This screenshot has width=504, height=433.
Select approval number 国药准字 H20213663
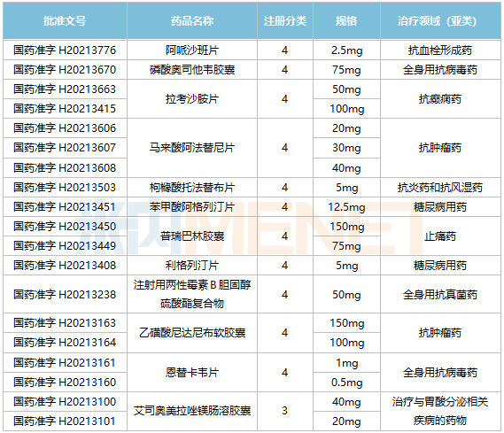(x=65, y=89)
